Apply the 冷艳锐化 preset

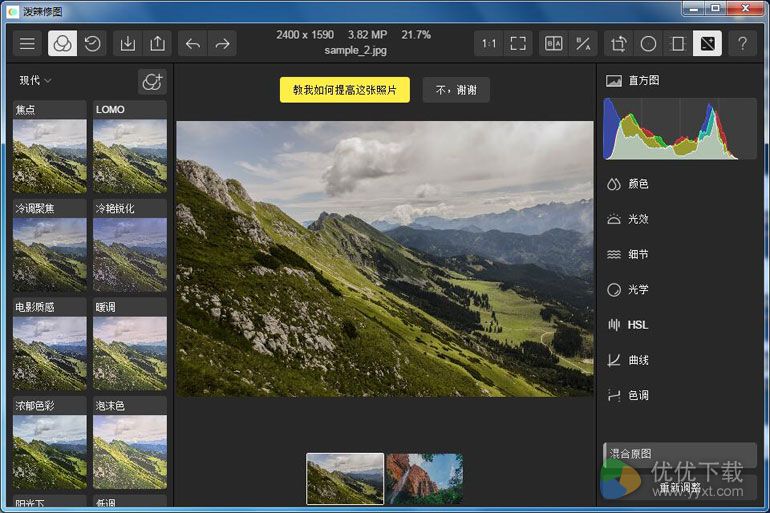point(130,246)
